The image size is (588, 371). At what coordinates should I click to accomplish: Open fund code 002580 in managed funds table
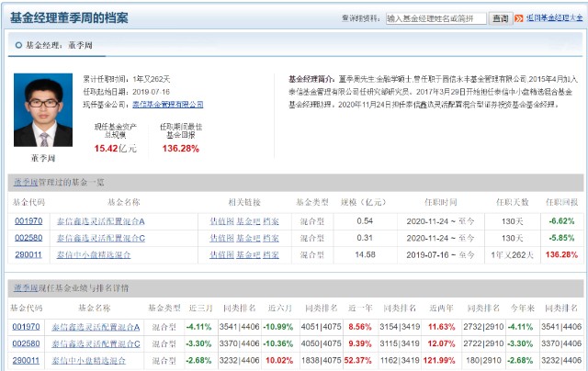tap(28, 238)
